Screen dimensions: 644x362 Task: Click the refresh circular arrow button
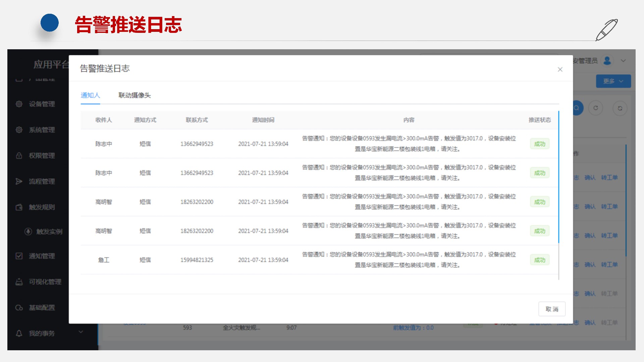pos(596,108)
